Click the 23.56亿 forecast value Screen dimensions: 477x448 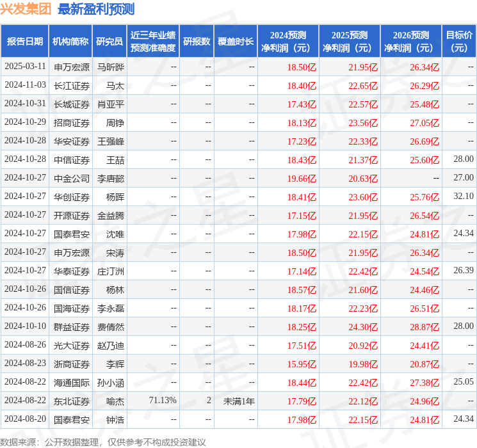click(x=363, y=123)
